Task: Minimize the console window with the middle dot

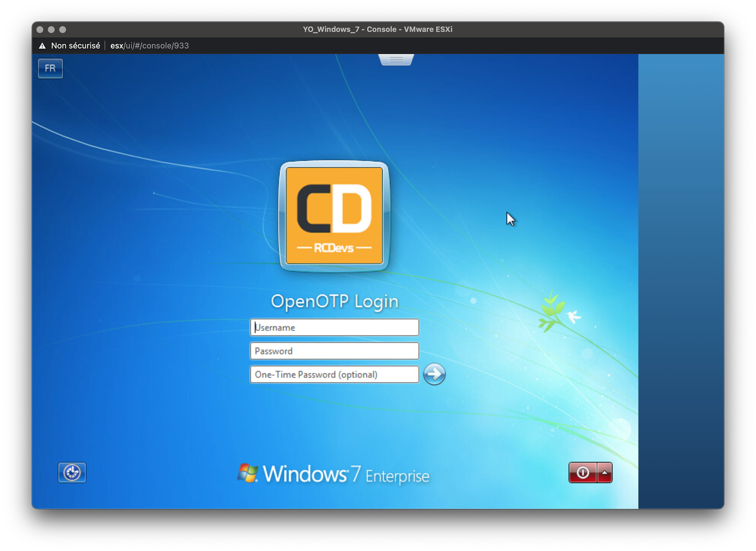Action: coord(51,29)
